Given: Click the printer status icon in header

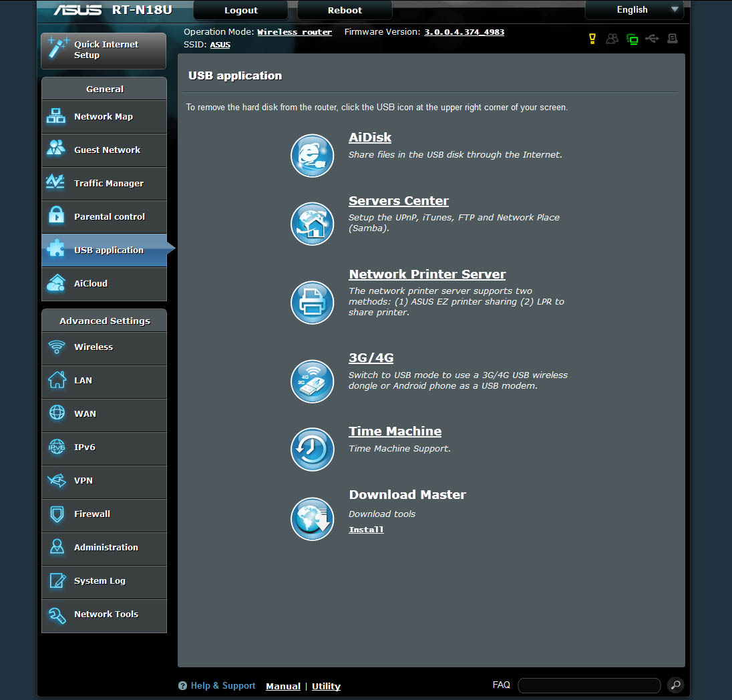Looking at the screenshot, I should (x=673, y=38).
